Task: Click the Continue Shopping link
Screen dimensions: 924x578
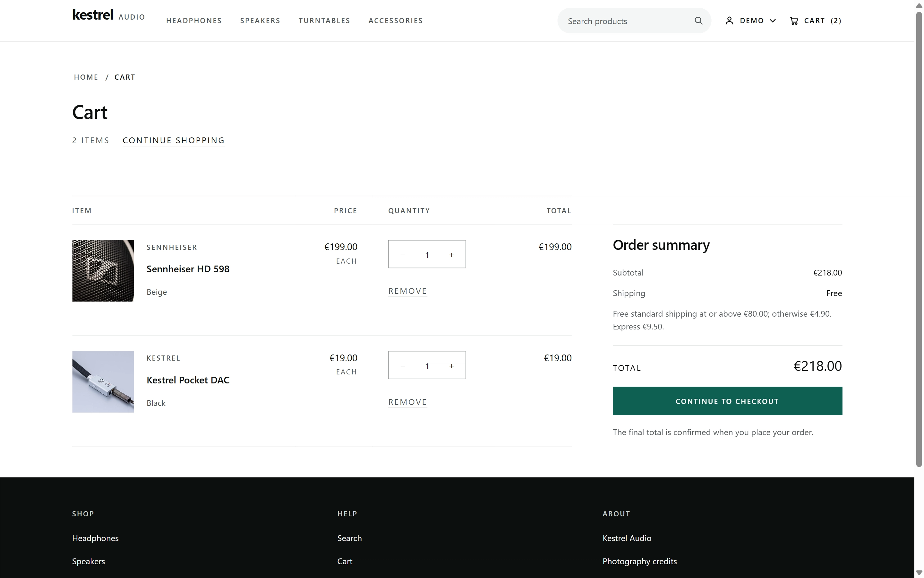Action: coord(173,140)
